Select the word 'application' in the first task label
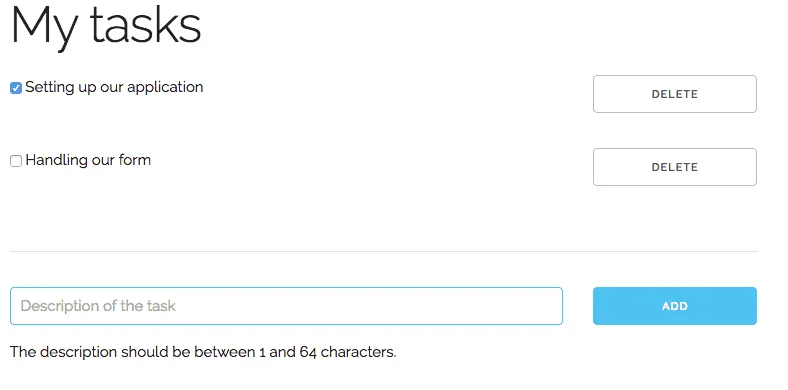788x390 pixels. [165, 88]
